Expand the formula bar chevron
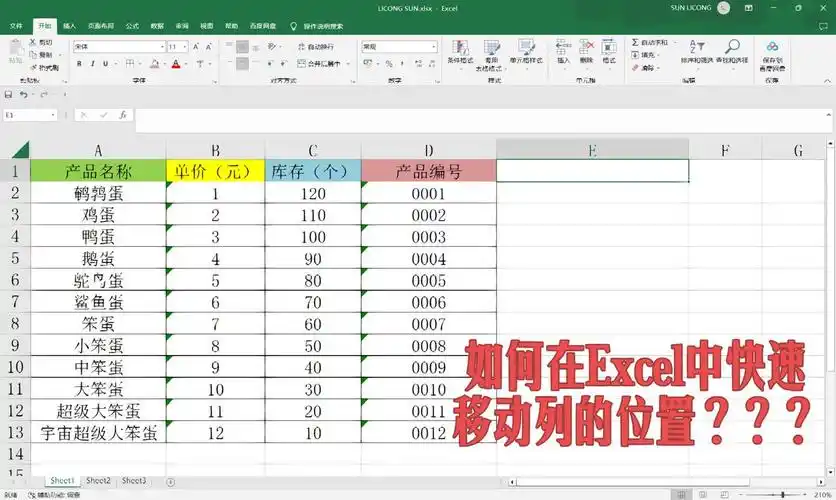 (829, 115)
